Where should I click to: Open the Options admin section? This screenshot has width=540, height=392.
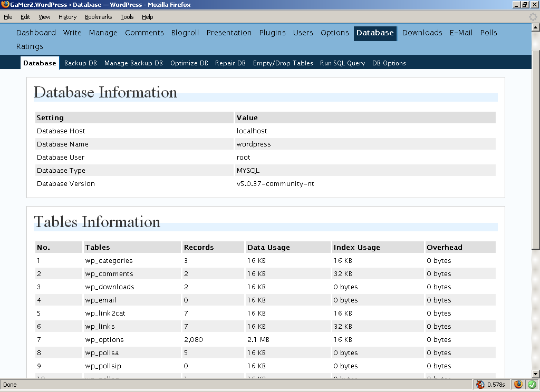click(x=335, y=33)
